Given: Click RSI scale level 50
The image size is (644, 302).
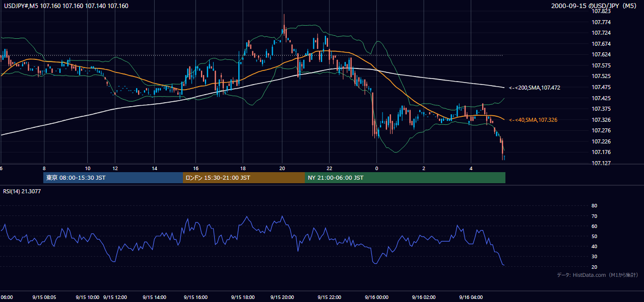Looking at the screenshot, I should click(x=594, y=236).
